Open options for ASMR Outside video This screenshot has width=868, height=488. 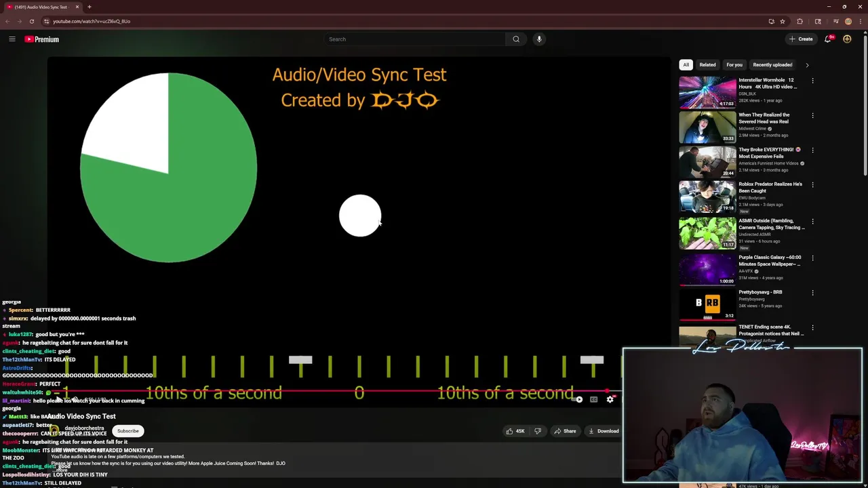(x=812, y=221)
